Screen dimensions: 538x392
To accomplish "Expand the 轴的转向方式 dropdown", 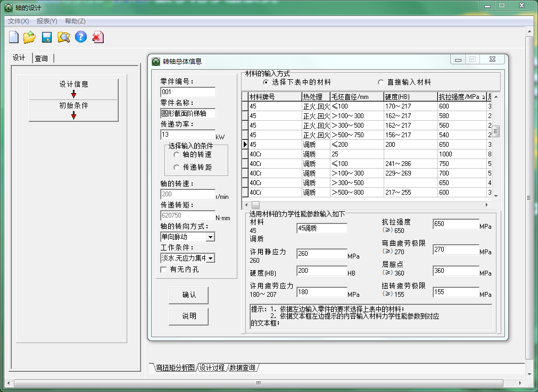I will 210,237.
